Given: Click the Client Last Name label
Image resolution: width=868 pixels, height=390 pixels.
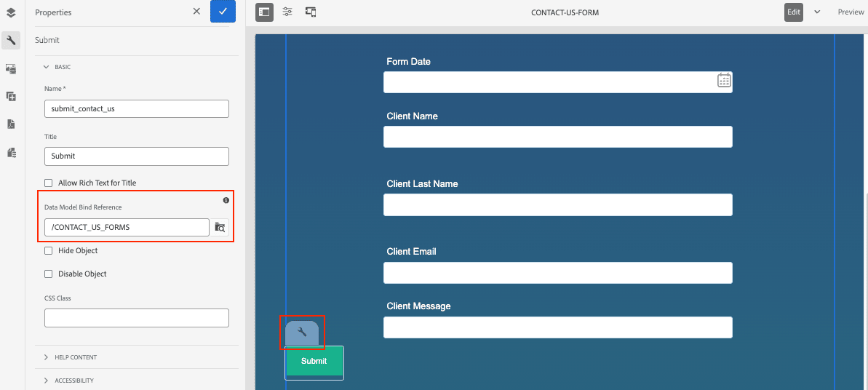Looking at the screenshot, I should (423, 183).
